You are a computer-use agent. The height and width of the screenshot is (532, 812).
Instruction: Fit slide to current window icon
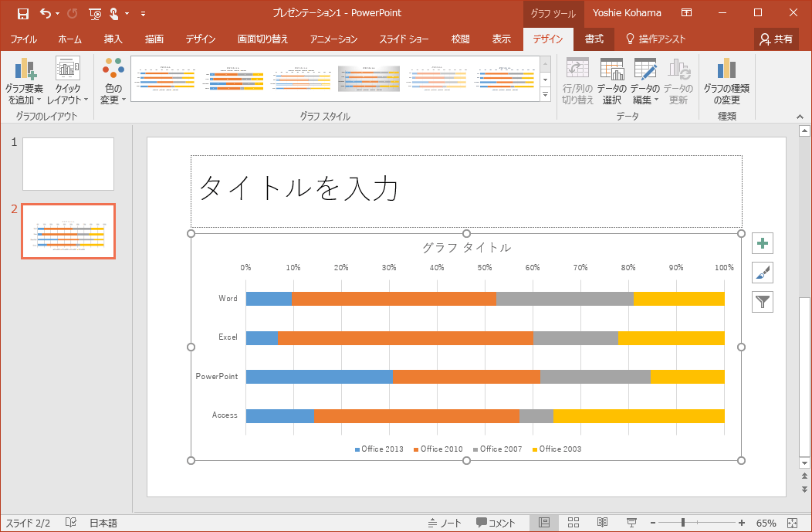(x=793, y=524)
